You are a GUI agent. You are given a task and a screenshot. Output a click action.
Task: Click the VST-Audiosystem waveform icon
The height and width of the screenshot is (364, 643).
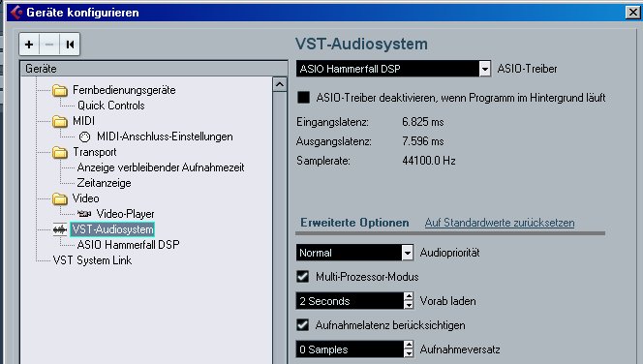click(x=60, y=229)
